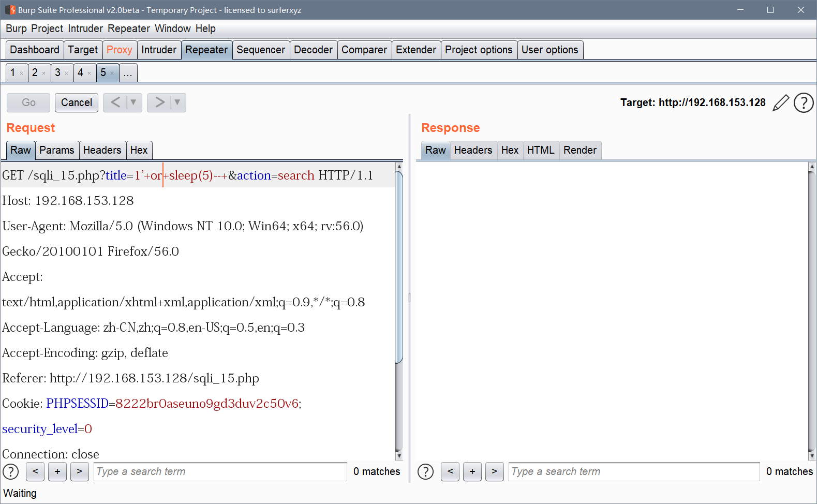Click the history forward arrow button

pos(159,102)
